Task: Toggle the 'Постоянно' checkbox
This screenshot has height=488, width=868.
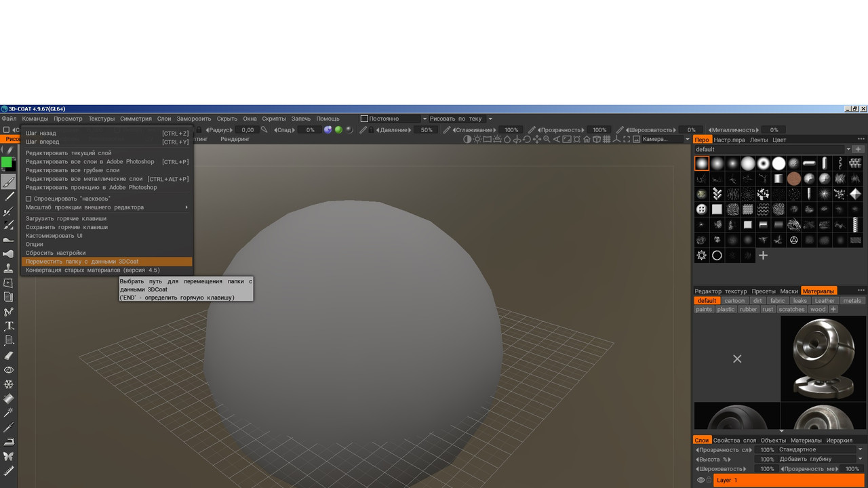Action: 364,119
